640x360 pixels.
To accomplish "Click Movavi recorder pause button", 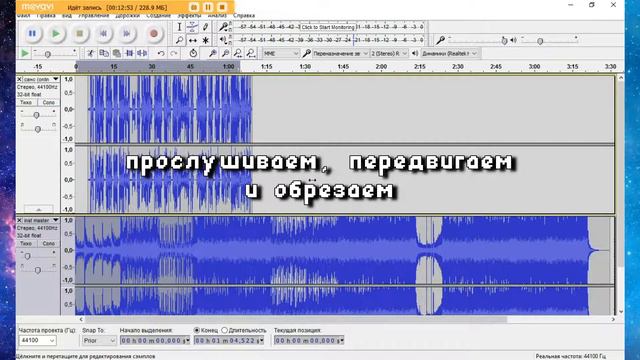I will click(x=208, y=7).
